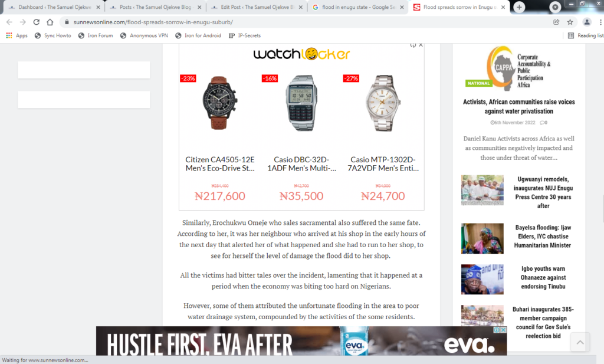This screenshot has width=604, height=364.
Task: Click the Citizen CA4505-12E watch image
Action: coord(220,103)
